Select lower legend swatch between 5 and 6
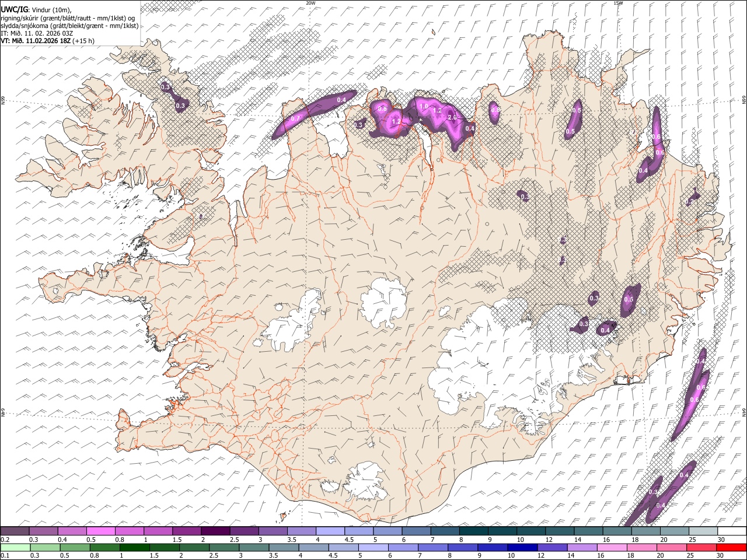 coord(373,547)
